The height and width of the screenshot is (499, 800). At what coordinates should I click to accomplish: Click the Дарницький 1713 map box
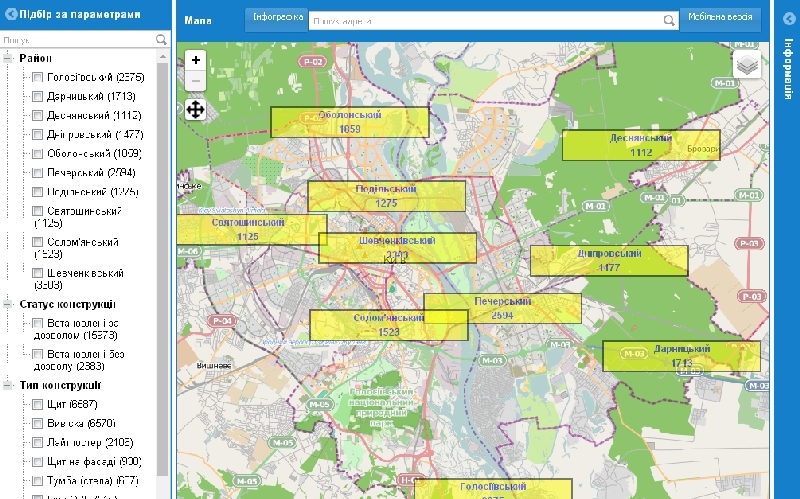pyautogui.click(x=682, y=356)
